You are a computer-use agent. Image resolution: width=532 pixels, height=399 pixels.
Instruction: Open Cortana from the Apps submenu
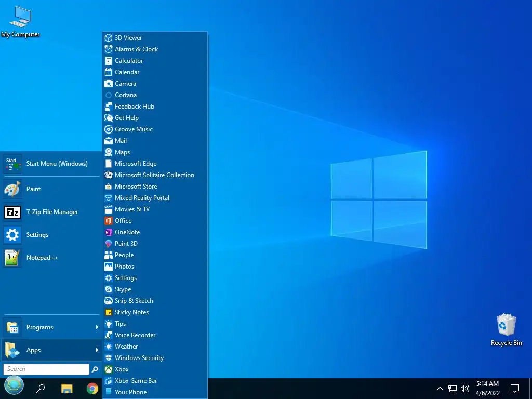(155, 95)
